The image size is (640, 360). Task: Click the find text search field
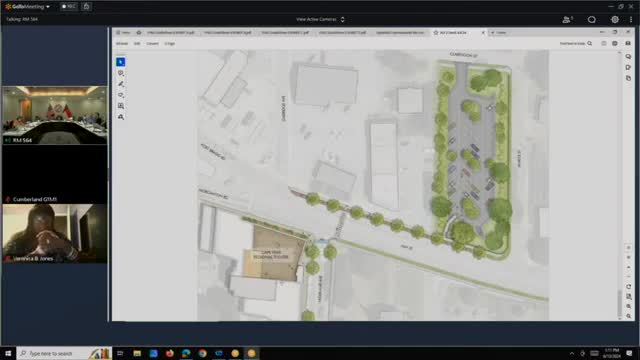click(576, 43)
